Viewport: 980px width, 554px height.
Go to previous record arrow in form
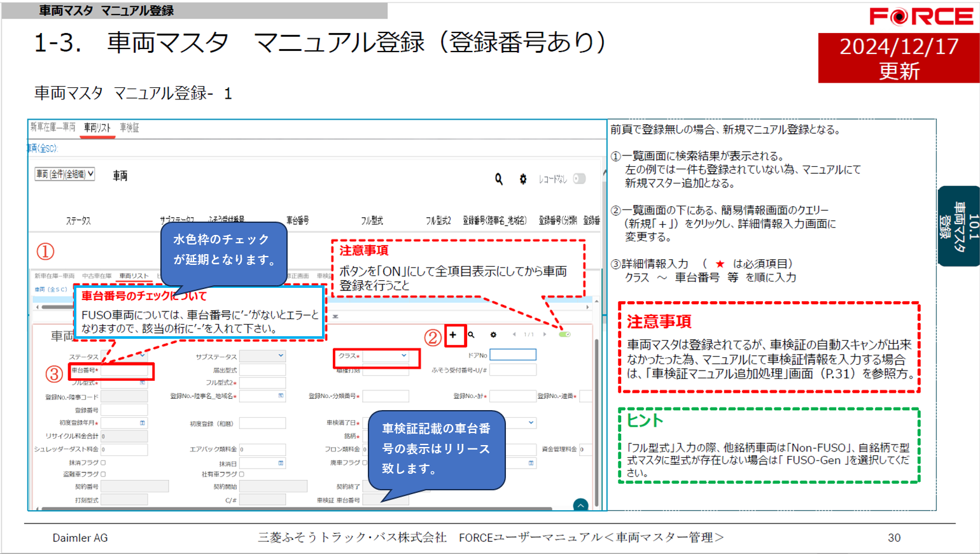[514, 334]
